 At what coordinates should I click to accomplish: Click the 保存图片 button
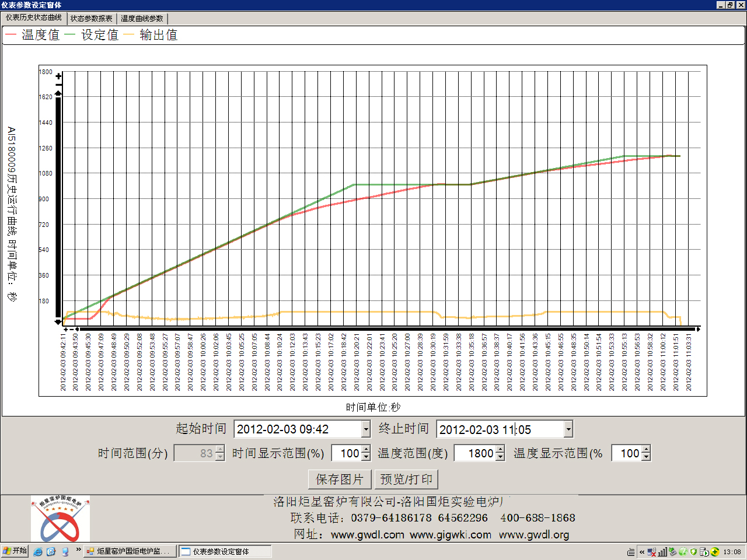[x=340, y=480]
